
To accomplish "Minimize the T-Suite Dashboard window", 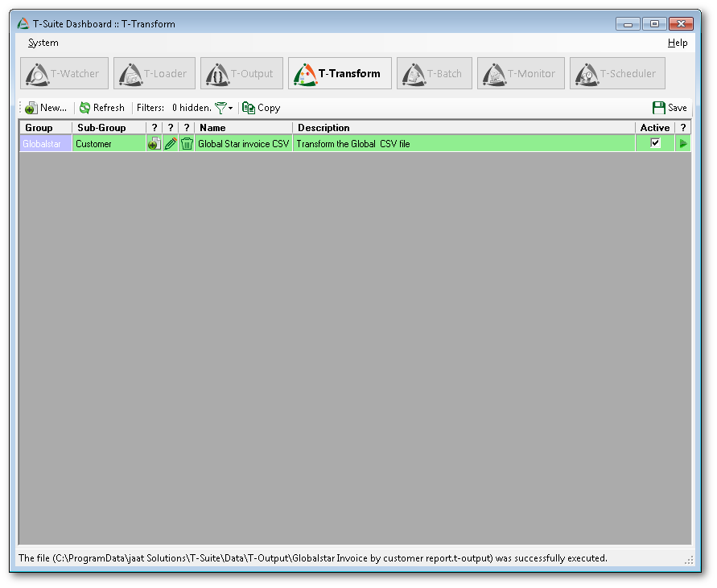I will 628,24.
